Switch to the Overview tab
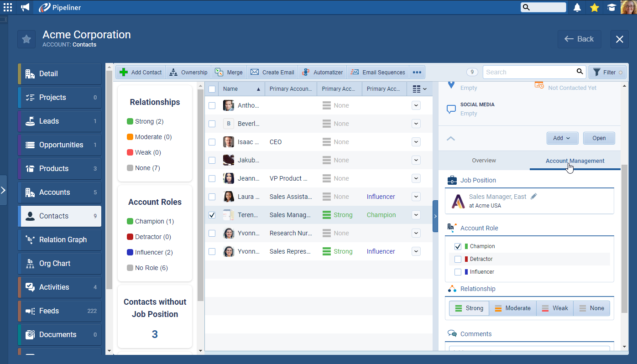This screenshot has height=364, width=637. click(x=484, y=161)
